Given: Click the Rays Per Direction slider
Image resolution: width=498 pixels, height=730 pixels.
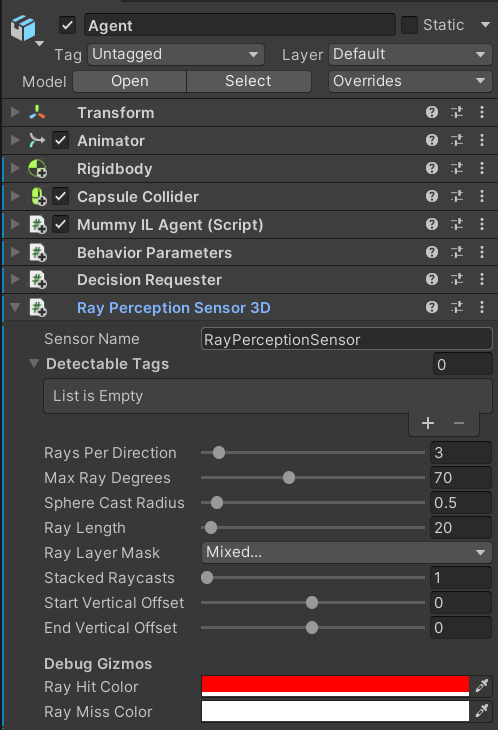Looking at the screenshot, I should 313,452.
